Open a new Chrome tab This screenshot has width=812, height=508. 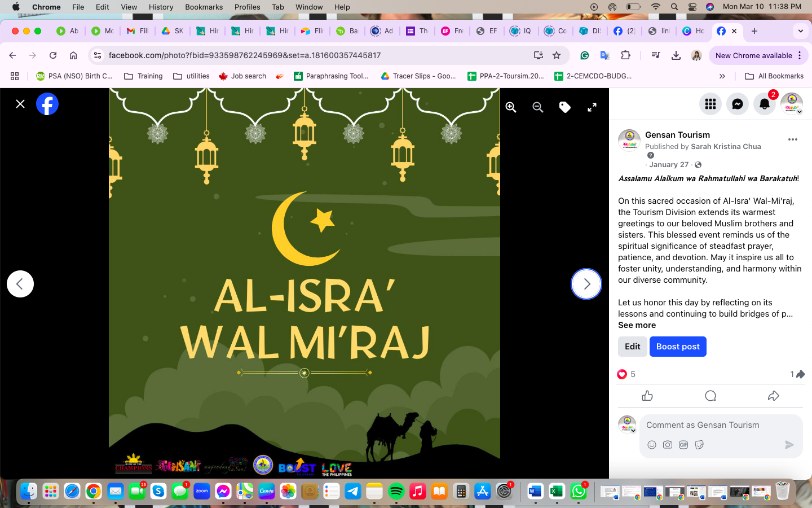coord(754,31)
